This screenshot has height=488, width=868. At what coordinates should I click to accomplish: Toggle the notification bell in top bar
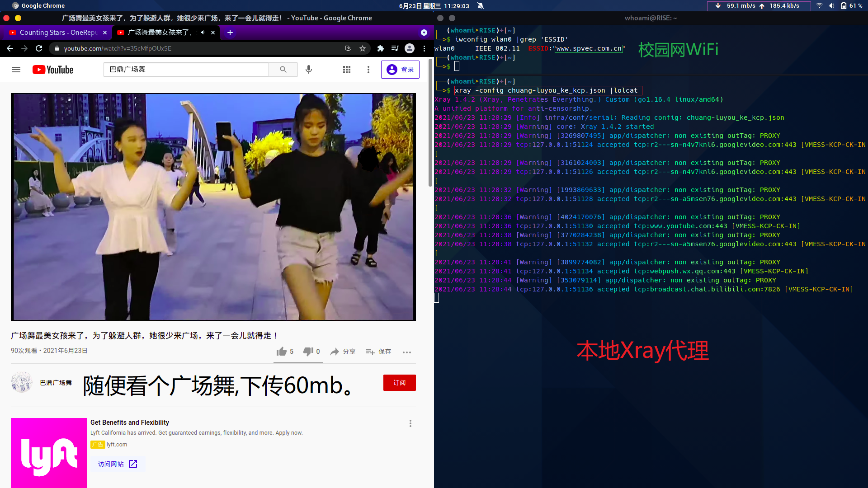(481, 6)
